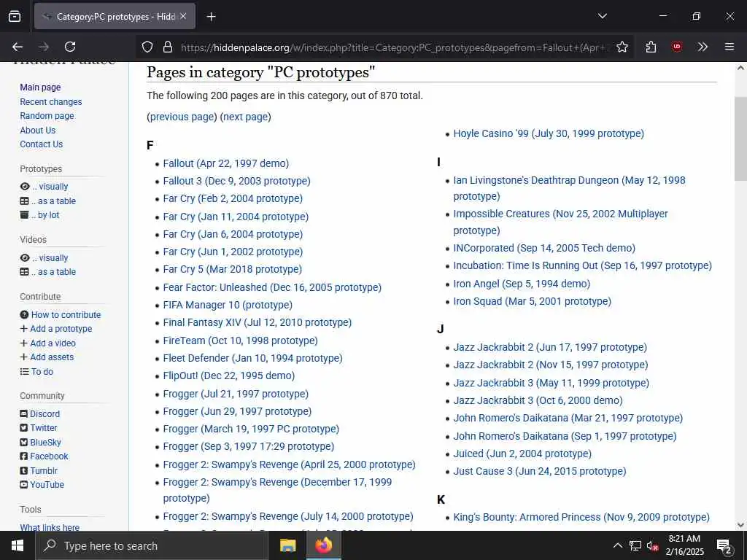
Task: Open notification center with 2 notifications
Action: point(724,546)
